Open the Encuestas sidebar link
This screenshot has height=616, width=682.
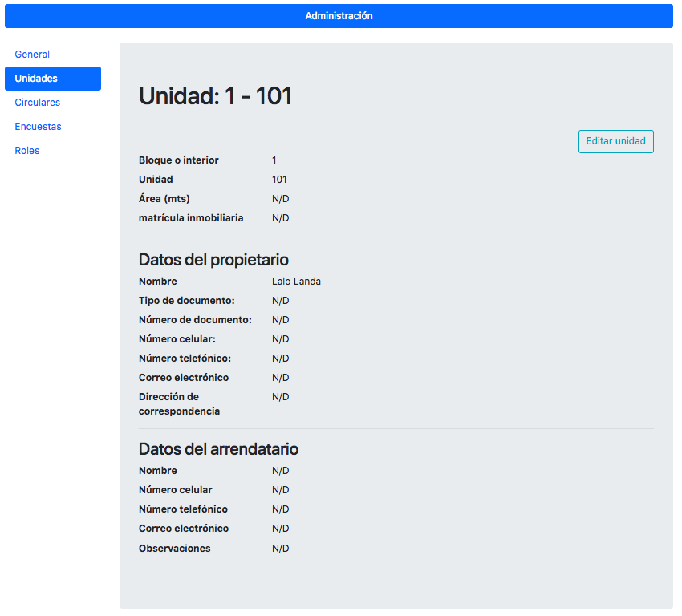click(38, 127)
